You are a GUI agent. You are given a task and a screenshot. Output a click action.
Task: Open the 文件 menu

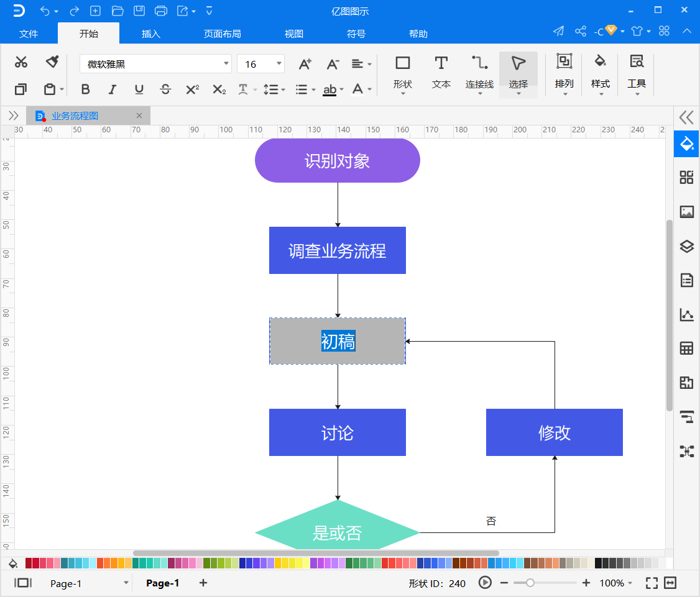click(x=29, y=34)
